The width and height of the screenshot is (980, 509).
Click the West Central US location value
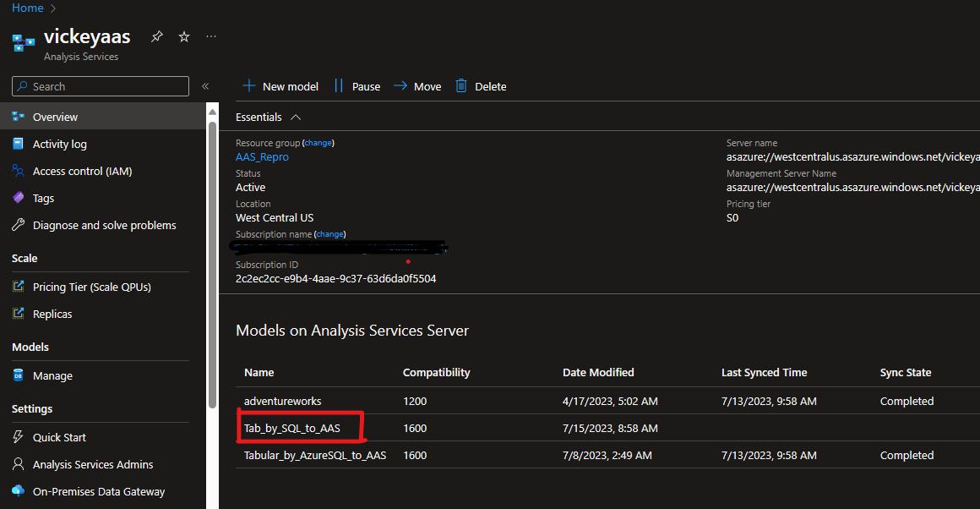pyautogui.click(x=275, y=217)
